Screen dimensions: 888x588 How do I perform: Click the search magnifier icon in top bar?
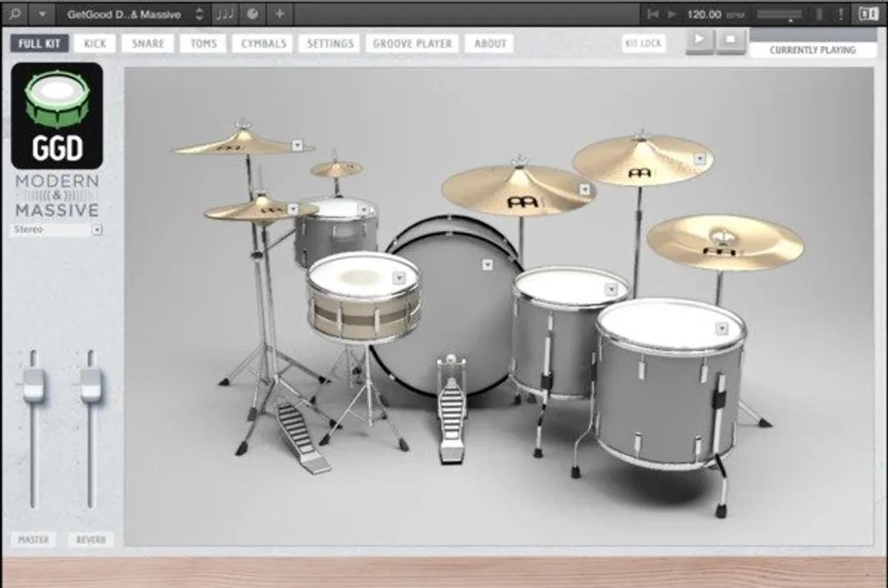pos(16,14)
